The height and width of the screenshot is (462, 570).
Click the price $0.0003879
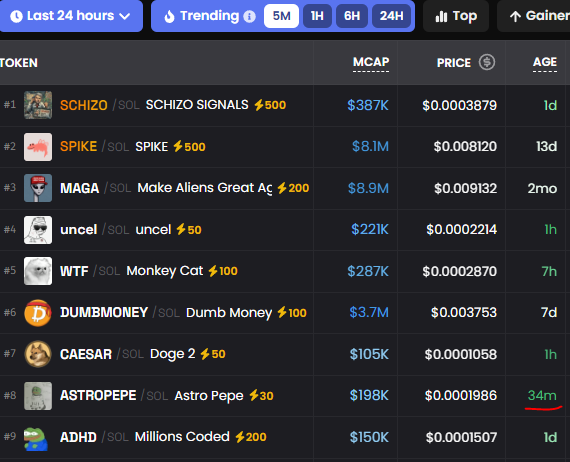[459, 105]
